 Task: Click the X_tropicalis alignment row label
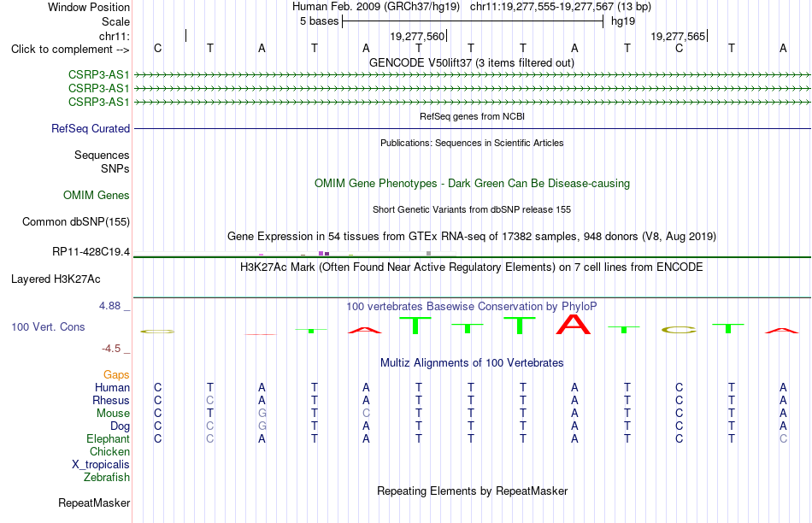pos(101,465)
